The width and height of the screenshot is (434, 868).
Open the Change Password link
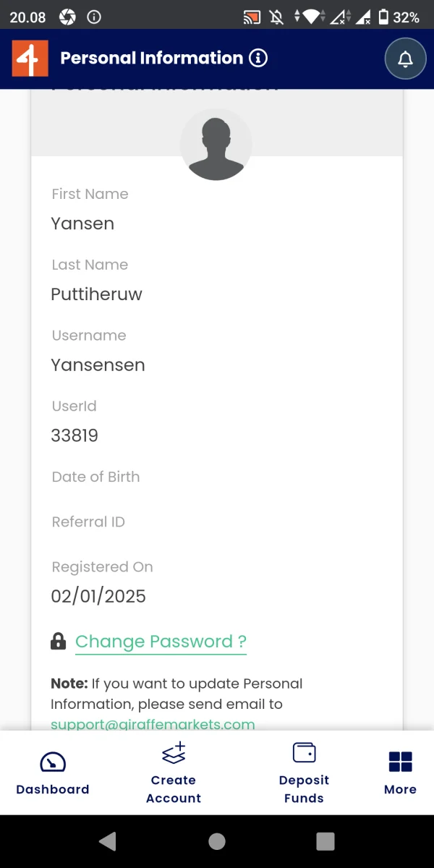[x=161, y=642]
